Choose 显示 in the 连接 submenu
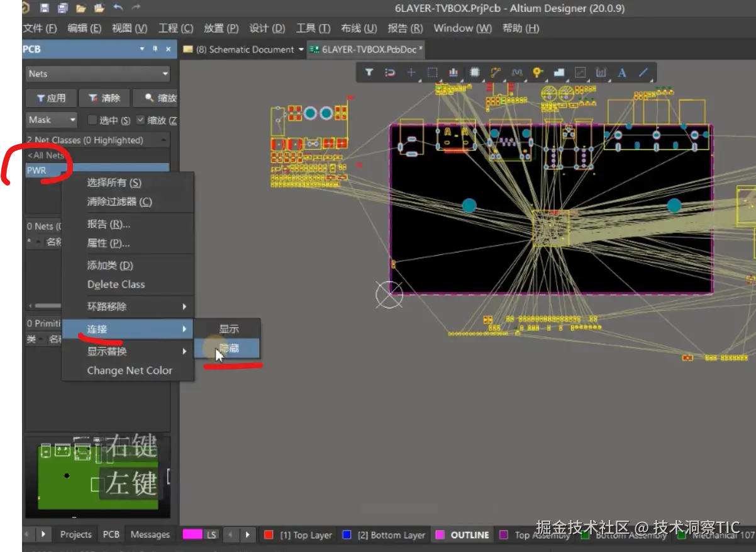The height and width of the screenshot is (552, 756). coord(227,329)
